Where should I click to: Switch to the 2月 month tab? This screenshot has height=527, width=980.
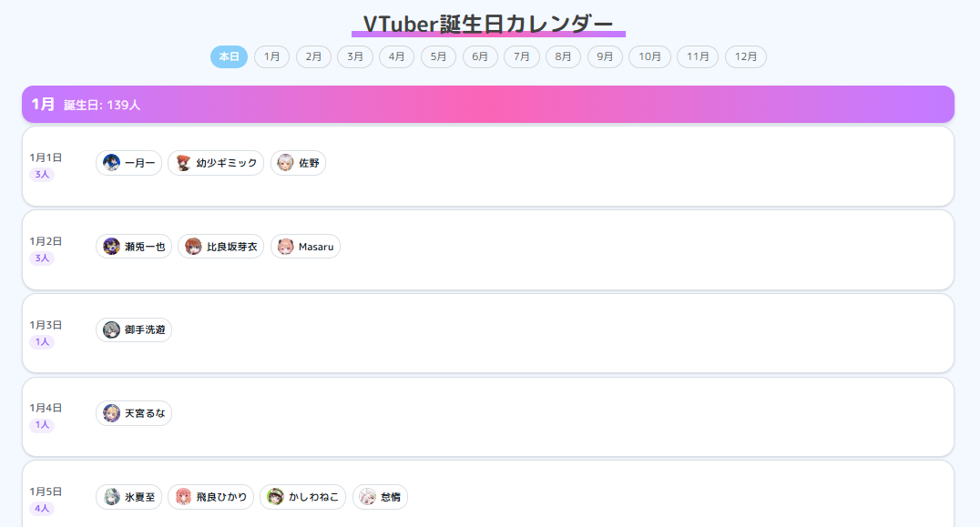pyautogui.click(x=313, y=56)
